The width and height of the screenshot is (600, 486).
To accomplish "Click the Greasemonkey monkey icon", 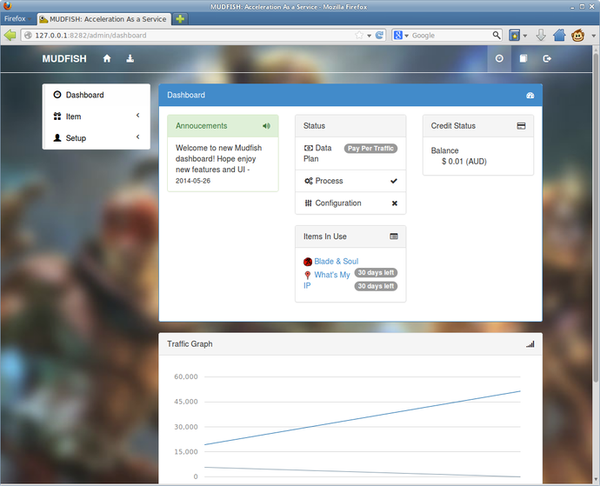I will pos(578,35).
